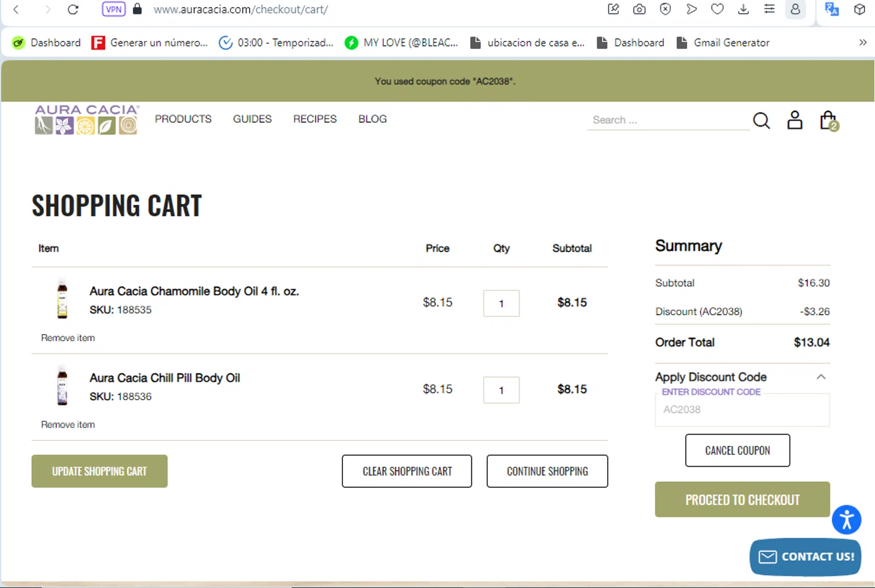Image resolution: width=875 pixels, height=588 pixels.
Task: Open the browser profile account icon
Action: coord(795,9)
